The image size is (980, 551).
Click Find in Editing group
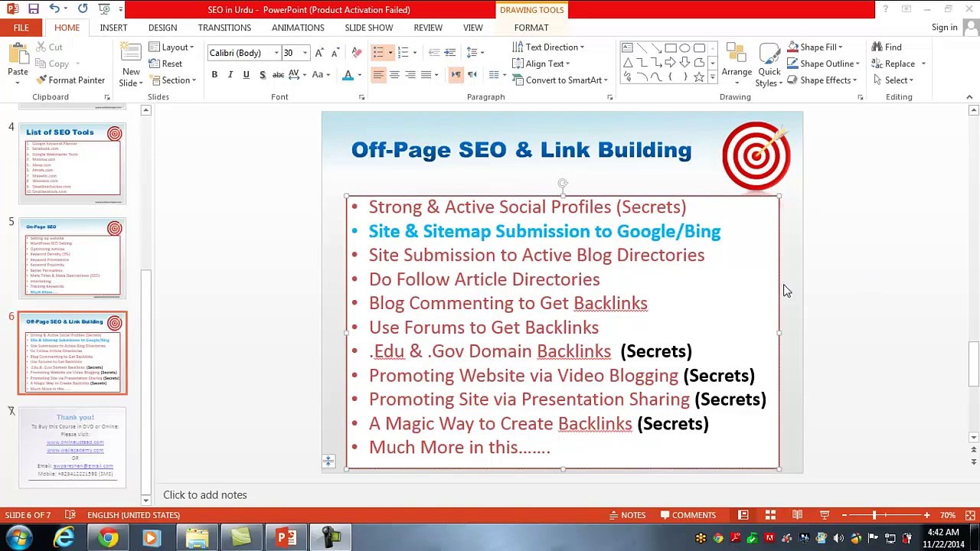coord(885,47)
